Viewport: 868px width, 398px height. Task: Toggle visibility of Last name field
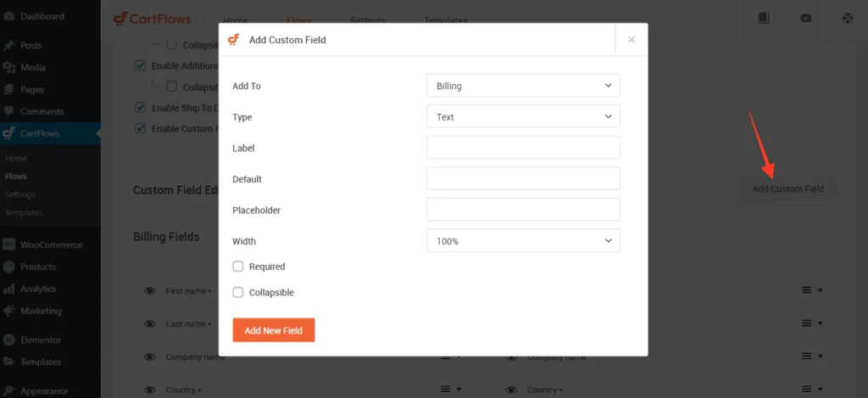tap(150, 324)
